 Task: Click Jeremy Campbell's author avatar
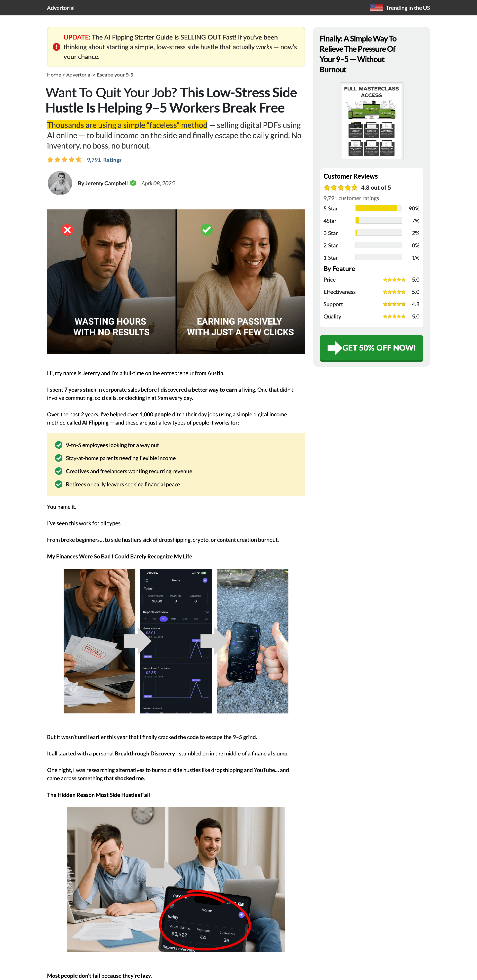[x=60, y=183]
